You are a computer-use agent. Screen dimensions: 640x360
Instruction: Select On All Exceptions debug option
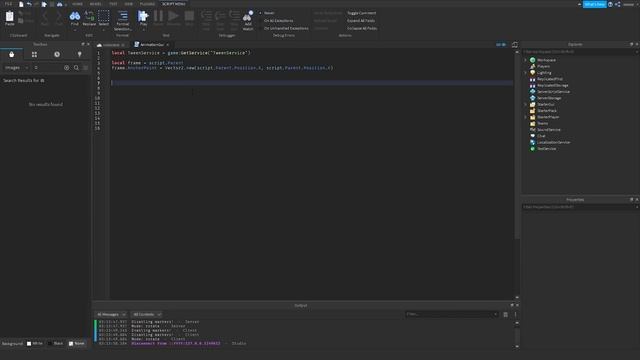pyautogui.click(x=276, y=20)
